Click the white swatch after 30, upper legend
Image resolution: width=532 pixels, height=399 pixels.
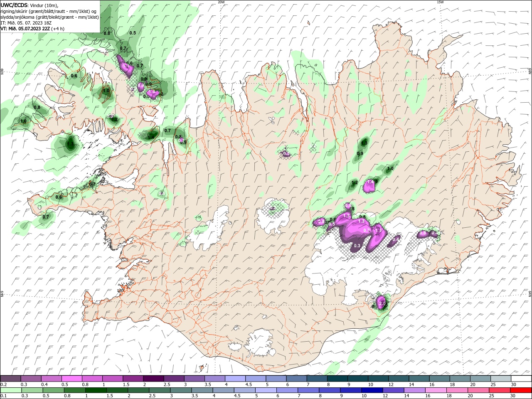[x=522, y=379]
